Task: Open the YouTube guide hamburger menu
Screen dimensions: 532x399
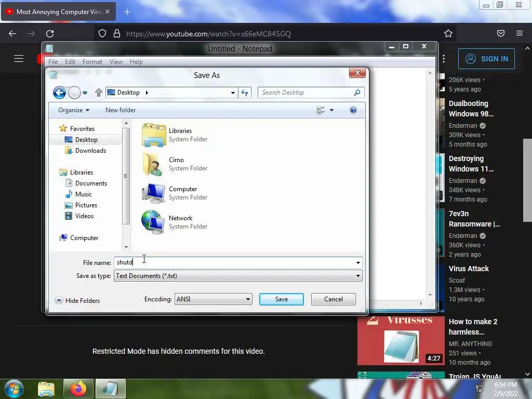Action: (x=19, y=59)
